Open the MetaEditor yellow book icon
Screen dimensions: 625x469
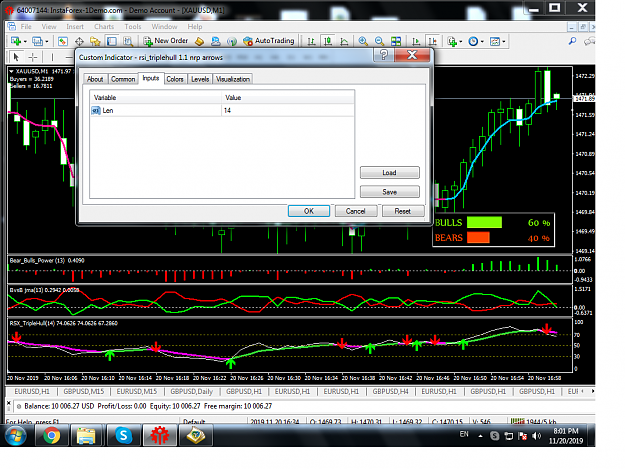pos(200,41)
